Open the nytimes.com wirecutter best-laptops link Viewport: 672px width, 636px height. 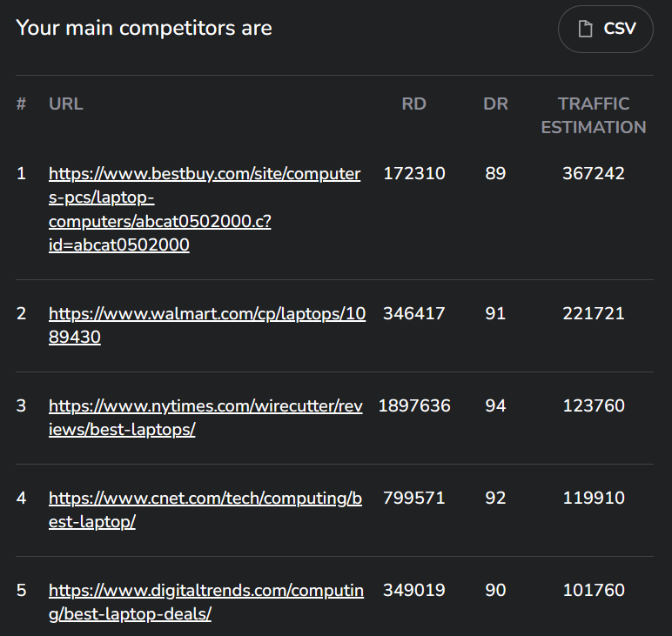point(205,418)
